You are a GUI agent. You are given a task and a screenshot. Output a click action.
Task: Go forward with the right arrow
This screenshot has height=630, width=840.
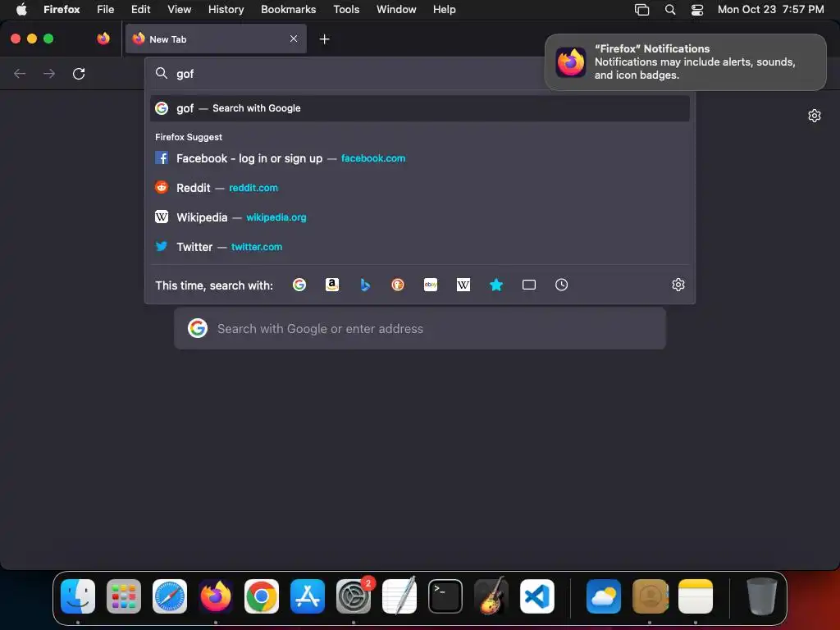49,74
